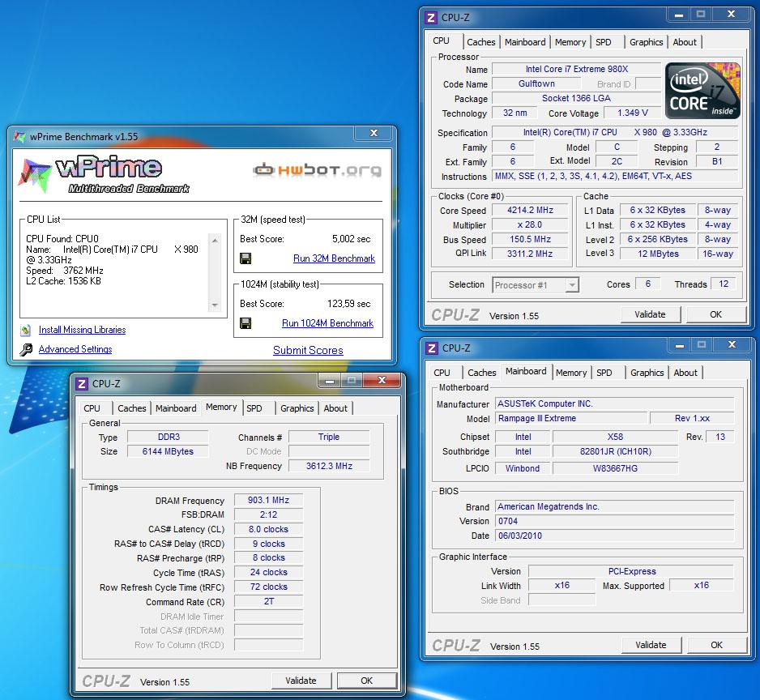Open About tab in Memory CPU-Z window
The height and width of the screenshot is (700, 760).
pyautogui.click(x=335, y=408)
